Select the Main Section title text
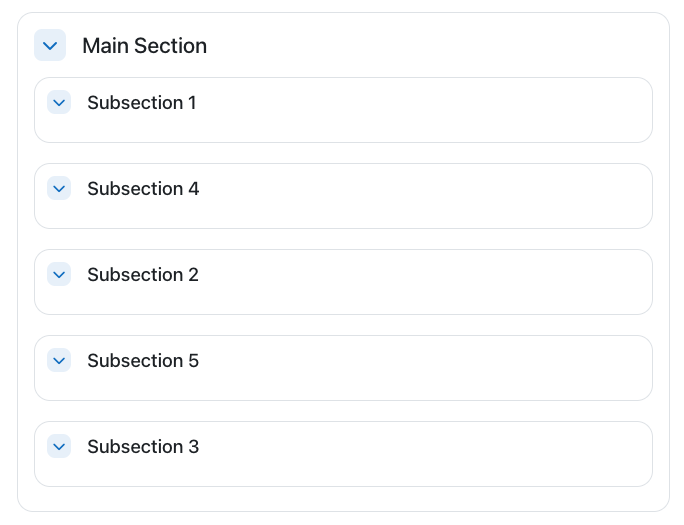This screenshot has width=684, height=525. click(x=144, y=46)
